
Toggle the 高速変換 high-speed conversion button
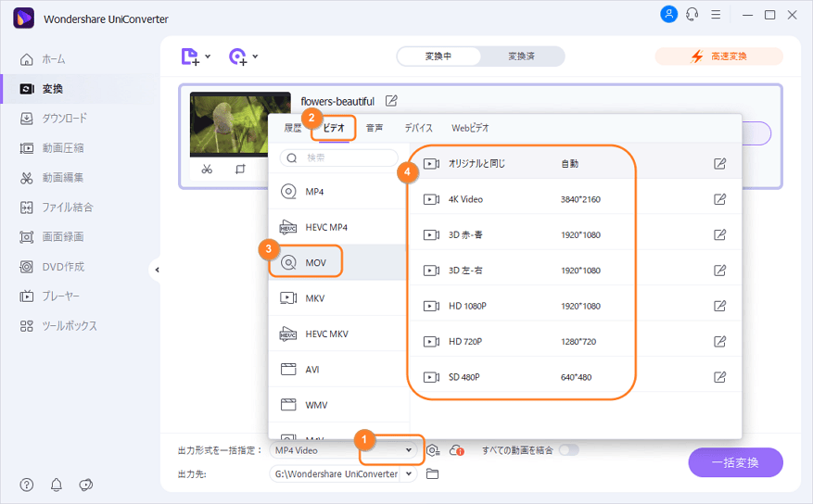pos(718,57)
